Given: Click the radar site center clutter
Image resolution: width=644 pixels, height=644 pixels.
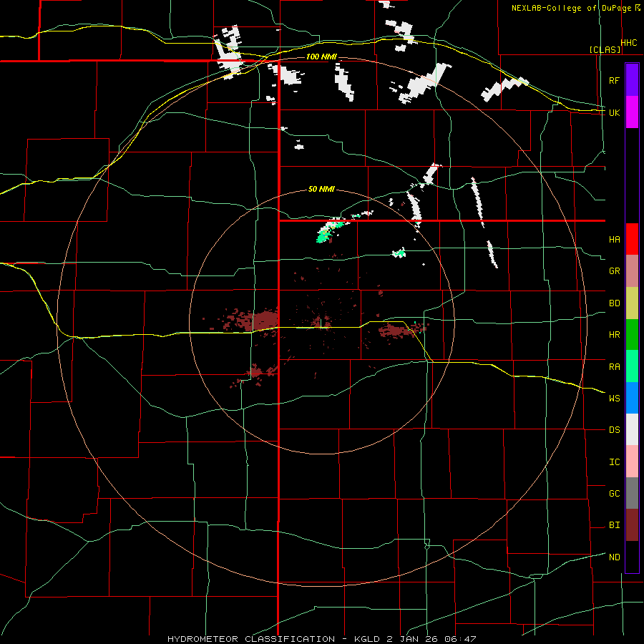Looking at the screenshot, I should click(x=321, y=322).
